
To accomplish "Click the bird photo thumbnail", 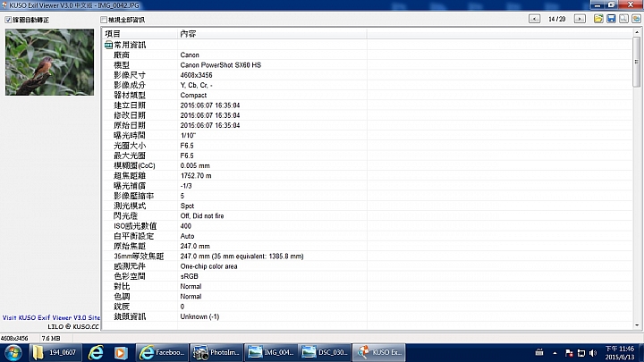I will (49, 62).
